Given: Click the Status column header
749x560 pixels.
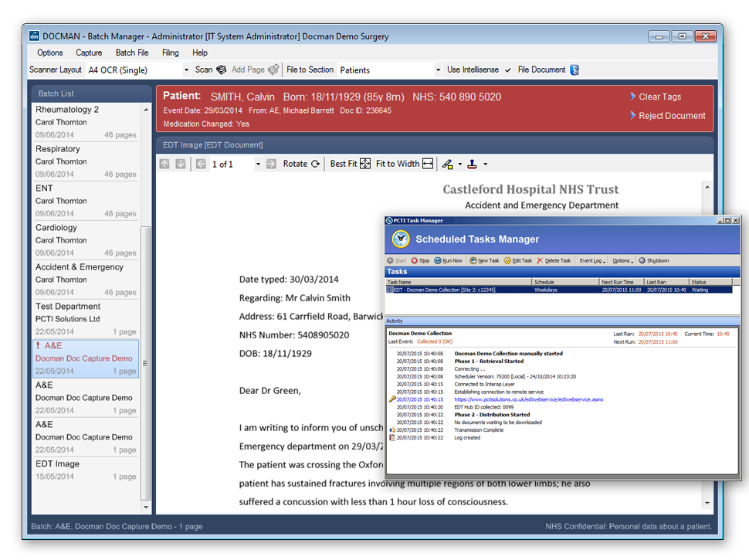Looking at the screenshot, I should click(711, 282).
